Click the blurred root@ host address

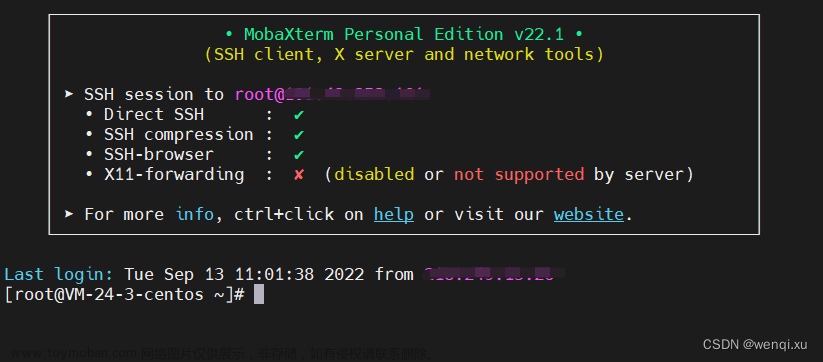click(x=333, y=95)
